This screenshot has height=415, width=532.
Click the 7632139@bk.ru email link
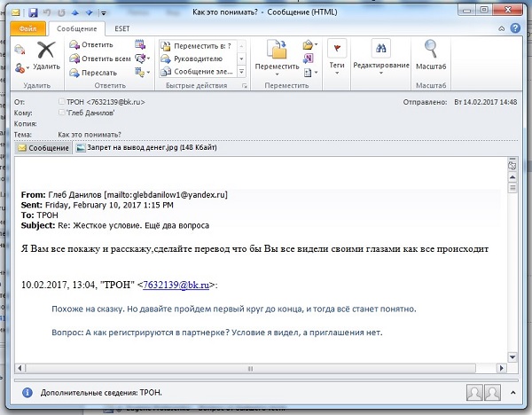tap(176, 285)
